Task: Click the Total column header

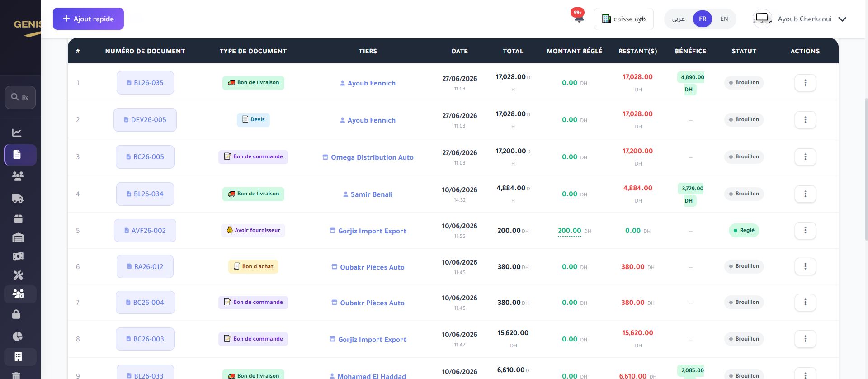Action: (513, 51)
